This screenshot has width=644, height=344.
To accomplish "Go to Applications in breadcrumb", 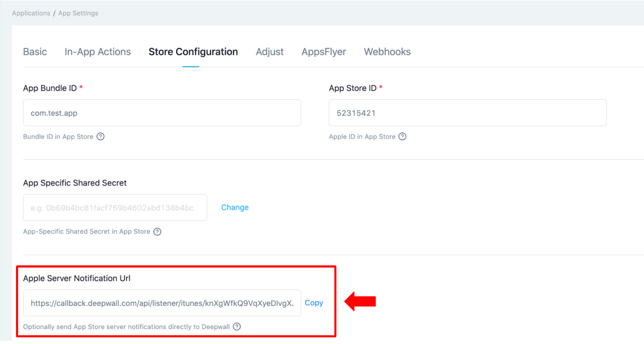I will point(31,13).
